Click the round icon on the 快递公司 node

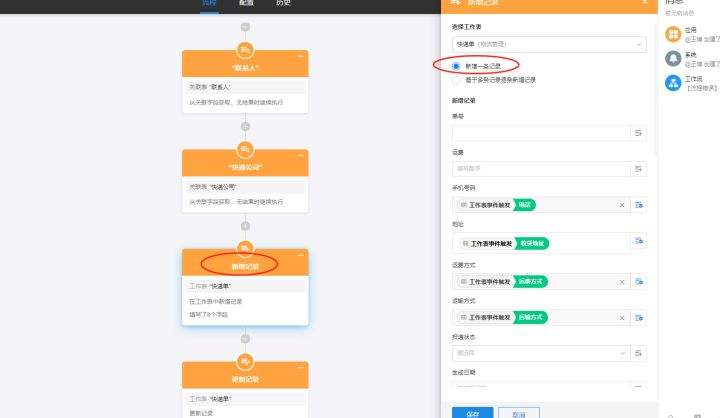click(245, 149)
